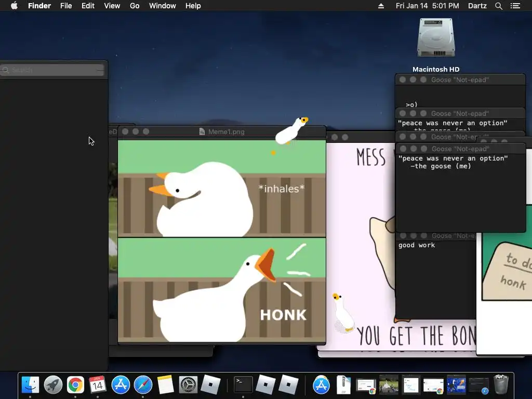Click the small goose beside YOU GET THE BON
This screenshot has width=532, height=399.
(x=343, y=312)
